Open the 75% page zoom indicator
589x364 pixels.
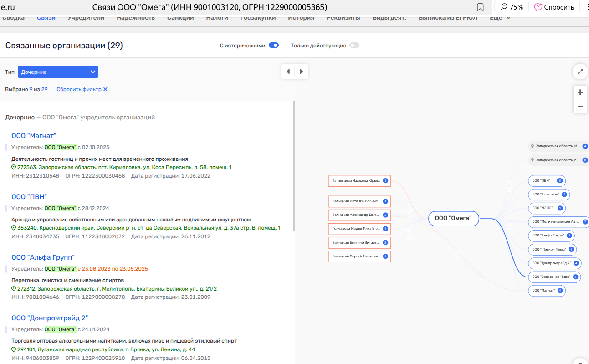(511, 7)
